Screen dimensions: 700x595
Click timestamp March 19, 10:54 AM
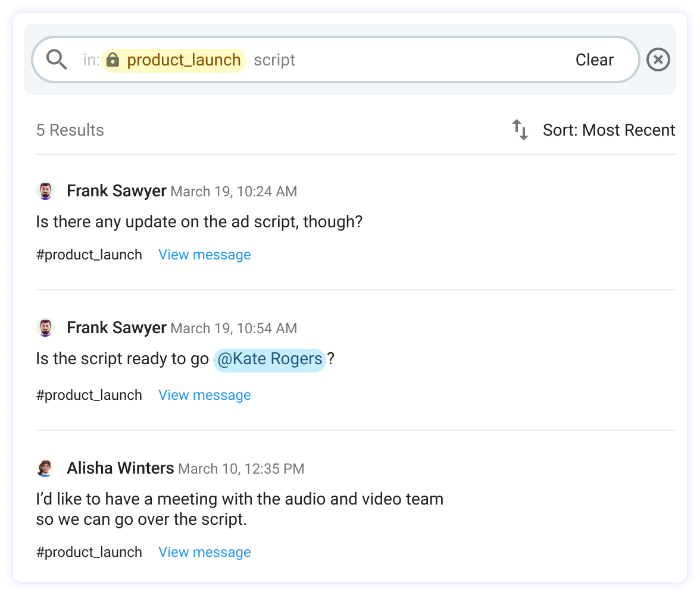tap(234, 328)
